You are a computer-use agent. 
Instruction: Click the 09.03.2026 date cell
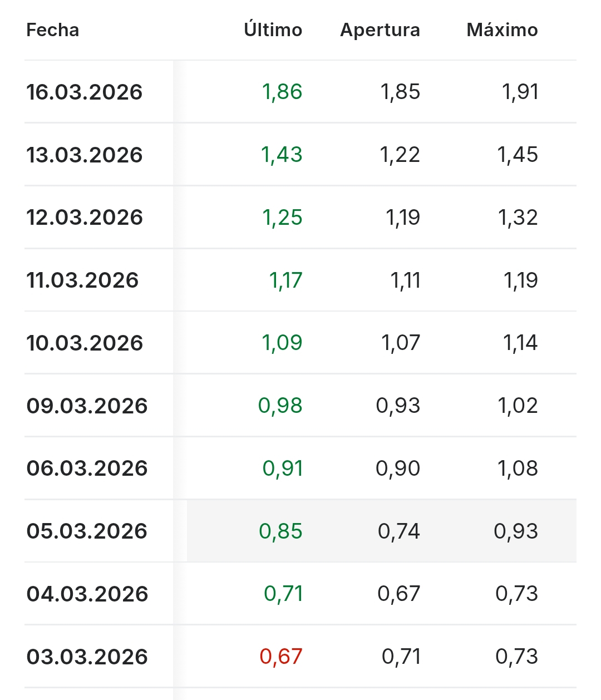pos(87,406)
